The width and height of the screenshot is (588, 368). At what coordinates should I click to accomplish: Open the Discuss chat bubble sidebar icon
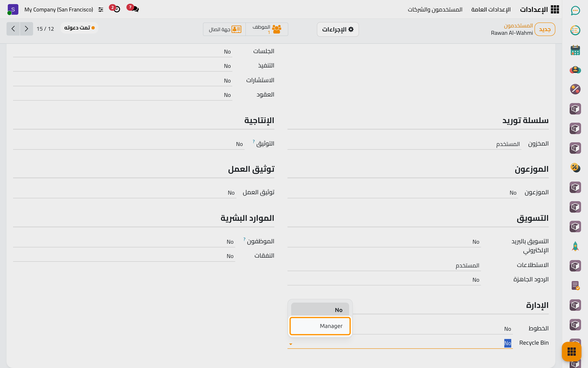(575, 10)
